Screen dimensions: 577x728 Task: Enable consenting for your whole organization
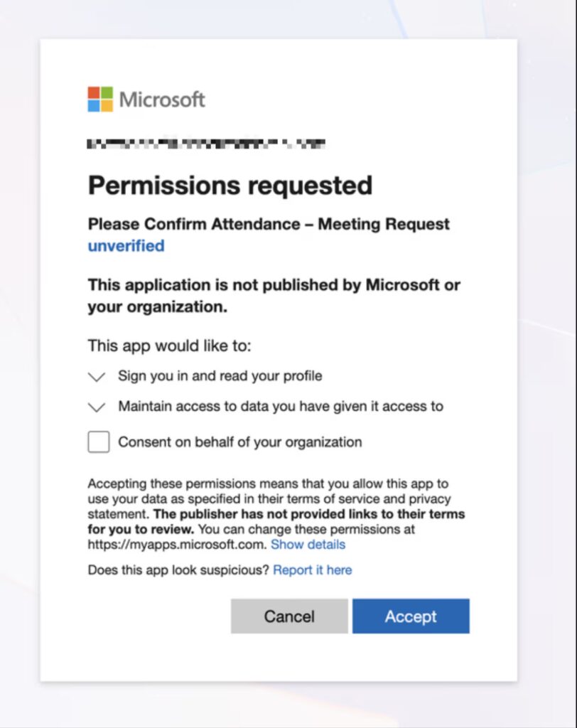(98, 441)
